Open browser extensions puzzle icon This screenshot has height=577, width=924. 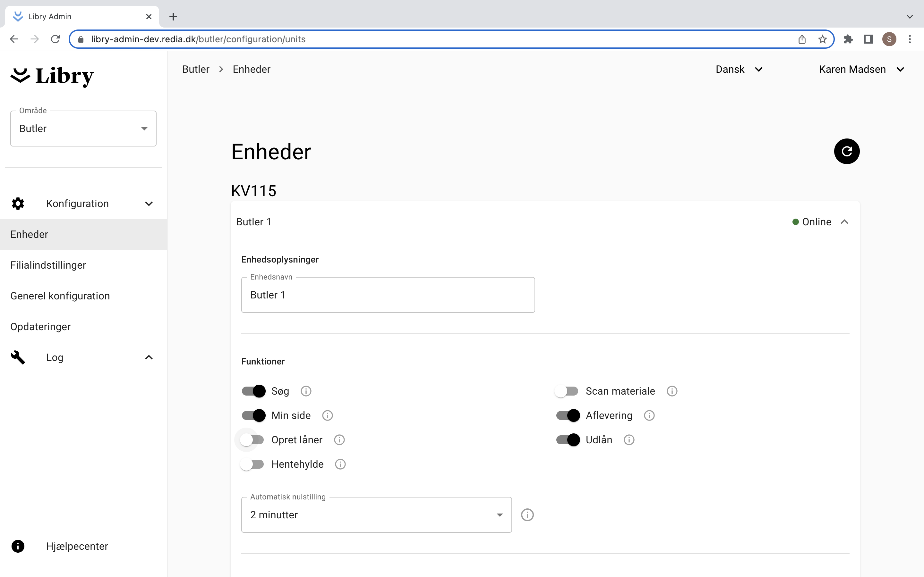(x=848, y=39)
